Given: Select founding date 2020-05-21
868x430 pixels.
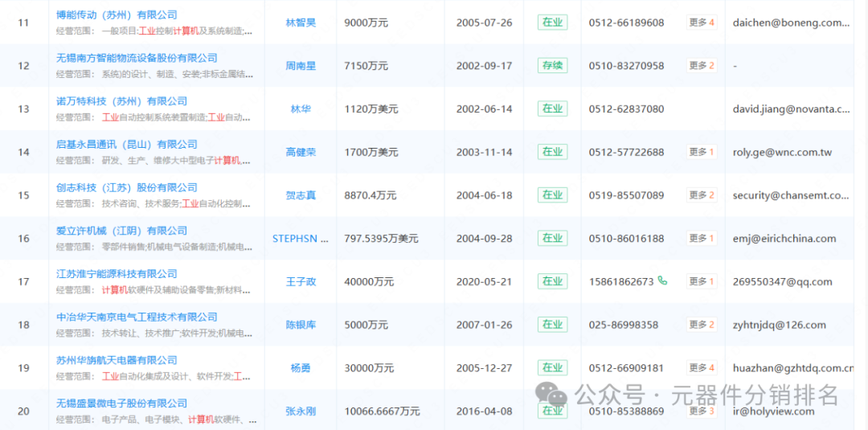Looking at the screenshot, I should [485, 281].
